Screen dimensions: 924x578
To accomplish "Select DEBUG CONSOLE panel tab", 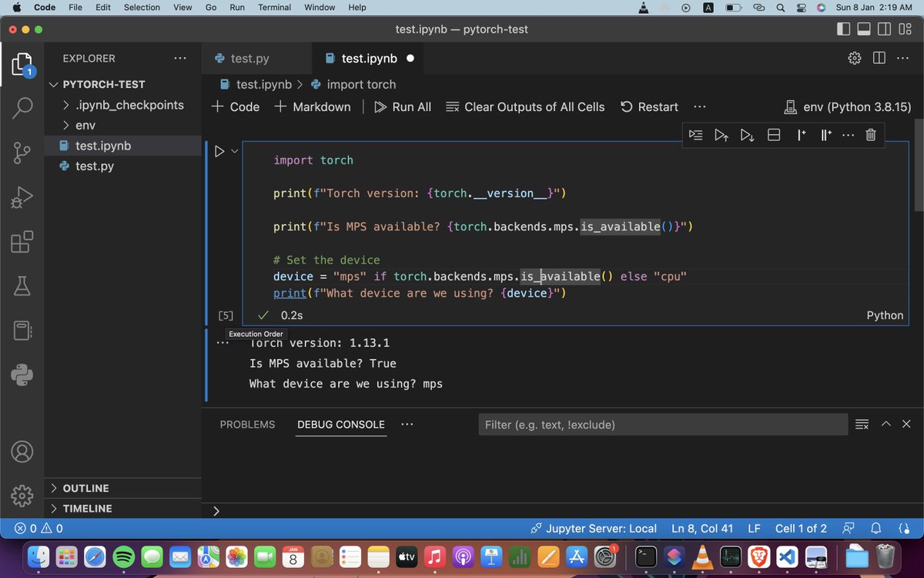I will (x=341, y=425).
